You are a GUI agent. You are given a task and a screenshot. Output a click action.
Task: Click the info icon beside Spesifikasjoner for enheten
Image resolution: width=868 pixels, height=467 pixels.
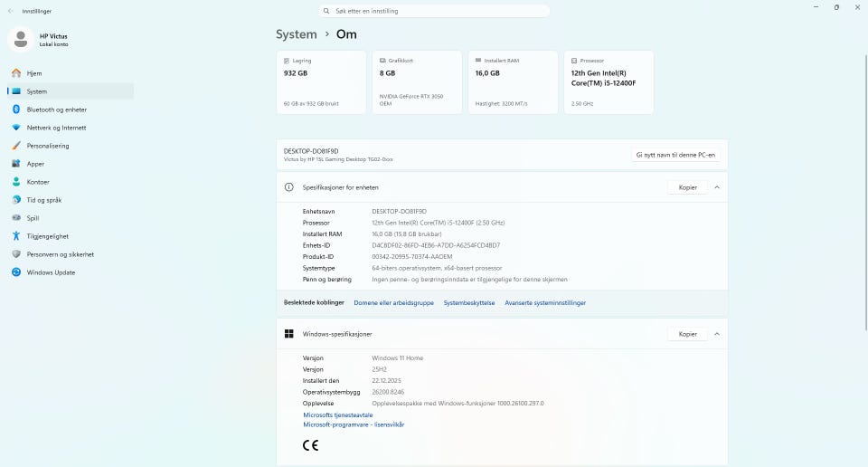pos(289,187)
